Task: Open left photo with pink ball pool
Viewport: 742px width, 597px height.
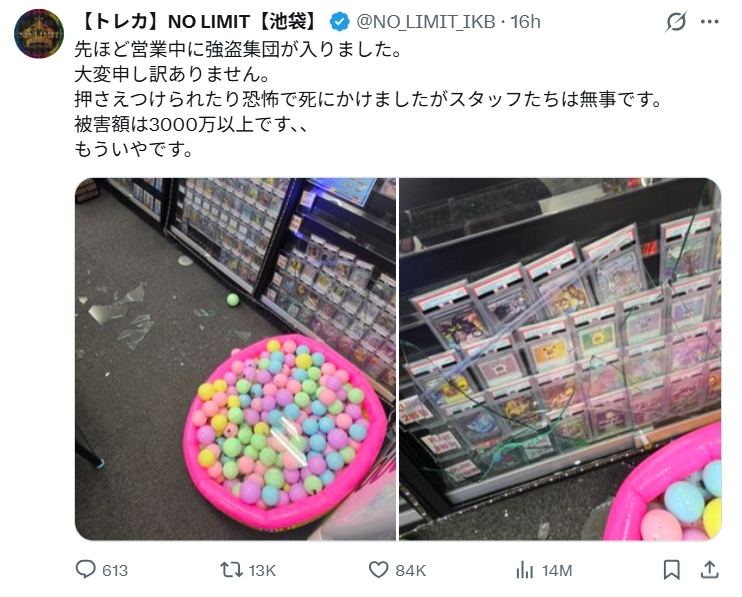Action: 235,359
